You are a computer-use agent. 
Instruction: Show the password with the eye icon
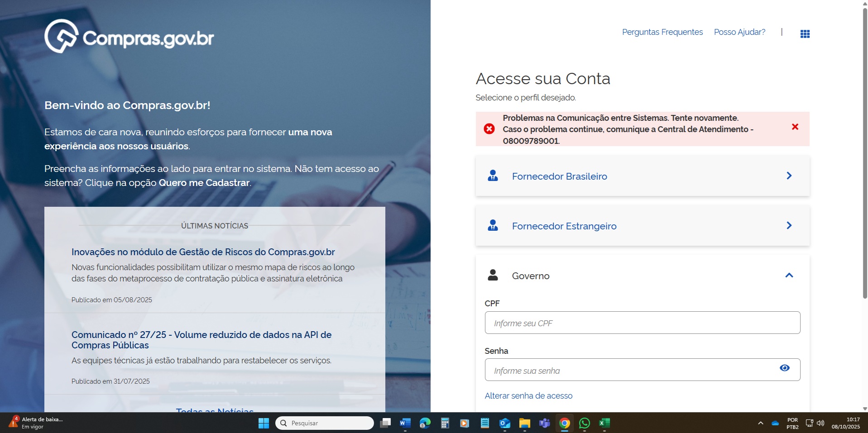pyautogui.click(x=785, y=368)
